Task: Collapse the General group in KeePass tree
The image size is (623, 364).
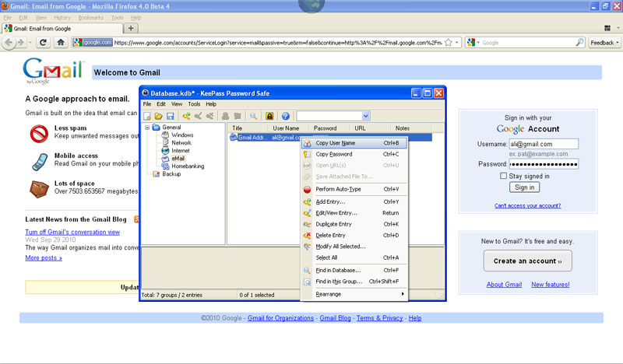Action: [147, 128]
